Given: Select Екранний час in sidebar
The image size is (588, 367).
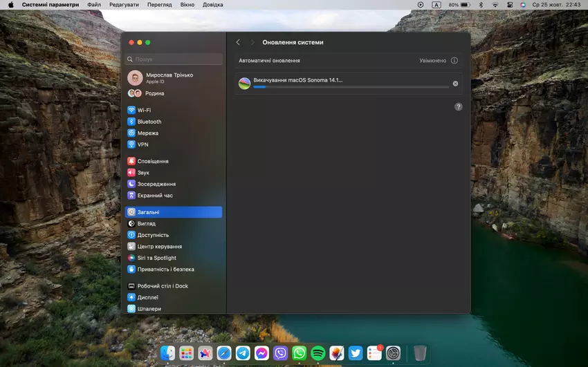Looking at the screenshot, I should click(155, 196).
